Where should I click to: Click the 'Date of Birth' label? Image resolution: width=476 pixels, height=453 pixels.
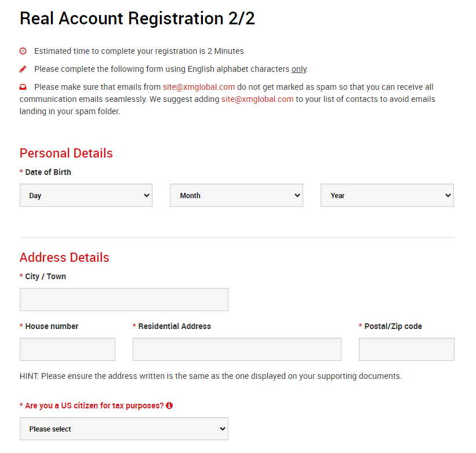[x=48, y=172]
